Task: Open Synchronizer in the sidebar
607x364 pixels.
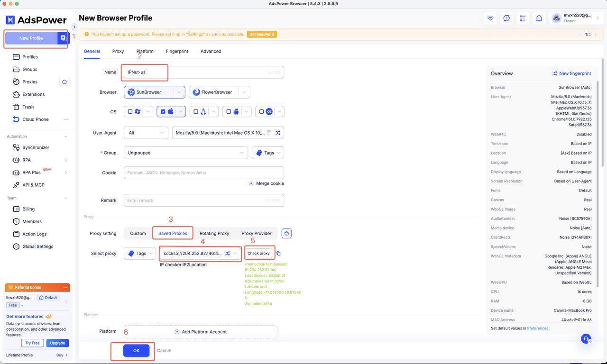Action: pyautogui.click(x=36, y=147)
